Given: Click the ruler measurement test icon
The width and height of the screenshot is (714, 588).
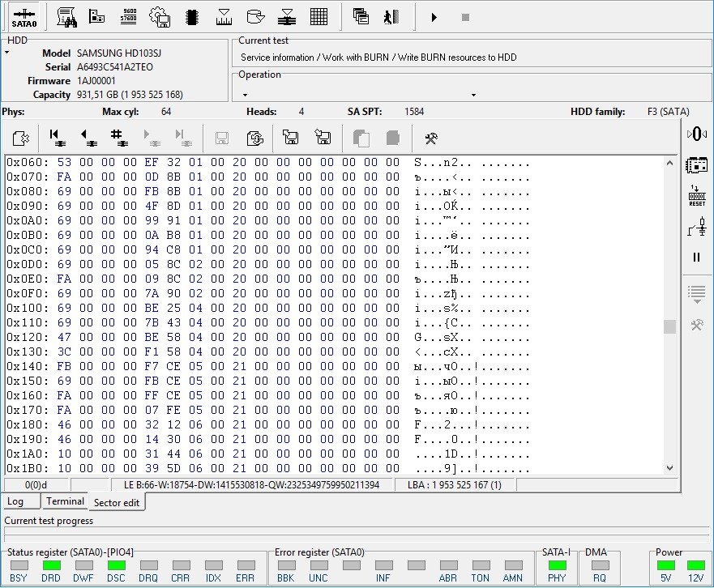Looking at the screenshot, I should coord(224,17).
